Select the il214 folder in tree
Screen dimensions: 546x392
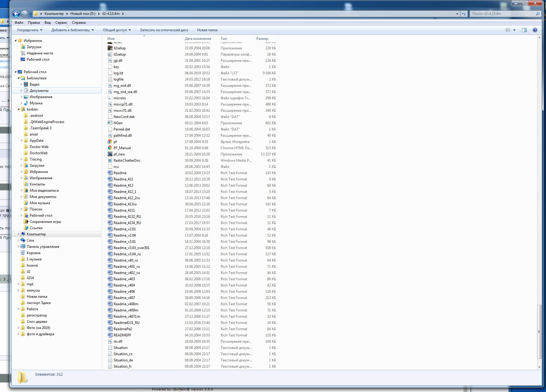coord(30,278)
